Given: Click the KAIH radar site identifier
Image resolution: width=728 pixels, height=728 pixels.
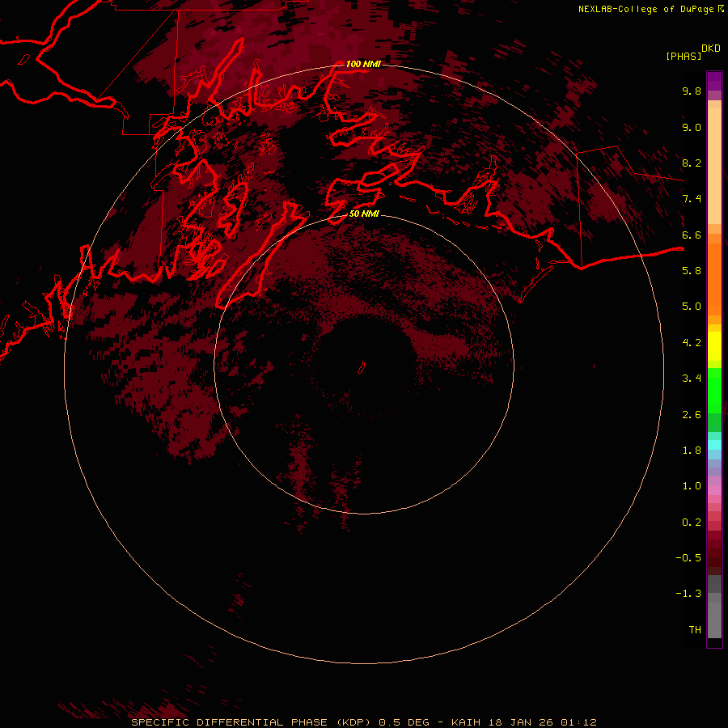Looking at the screenshot, I should (x=468, y=722).
